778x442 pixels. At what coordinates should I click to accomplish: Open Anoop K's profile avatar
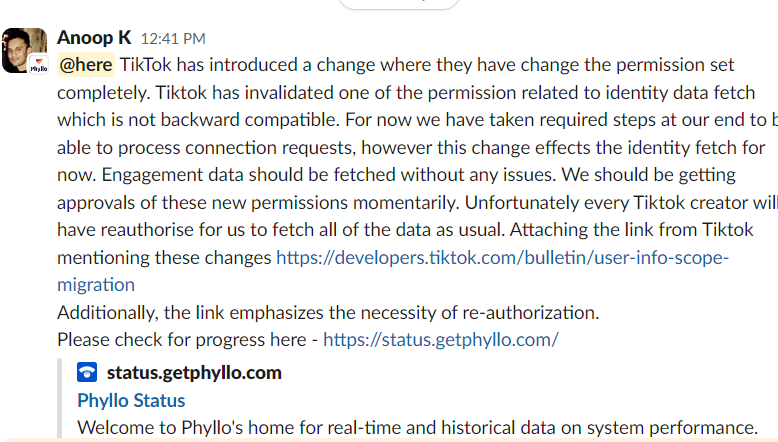21,47
